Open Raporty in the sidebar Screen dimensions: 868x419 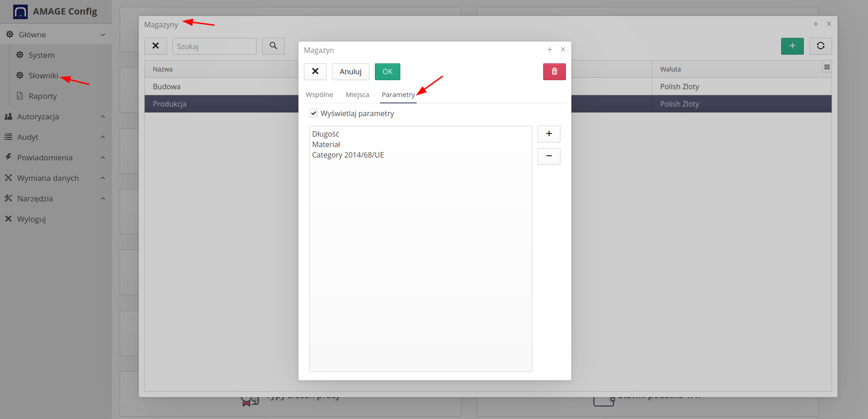point(42,96)
